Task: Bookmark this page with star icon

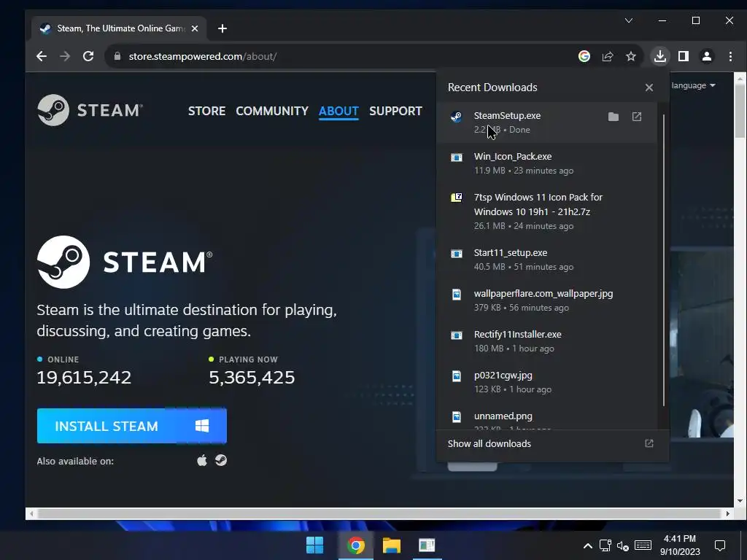Action: click(631, 56)
